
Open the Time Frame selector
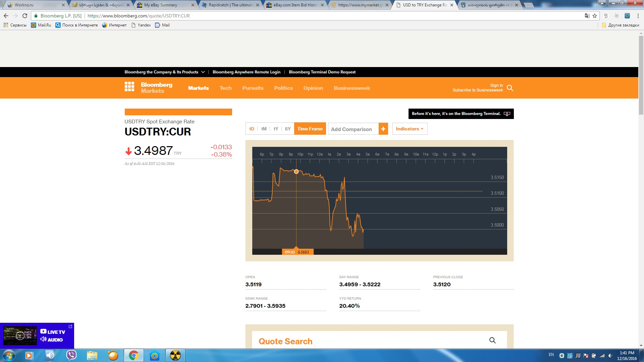tap(310, 129)
